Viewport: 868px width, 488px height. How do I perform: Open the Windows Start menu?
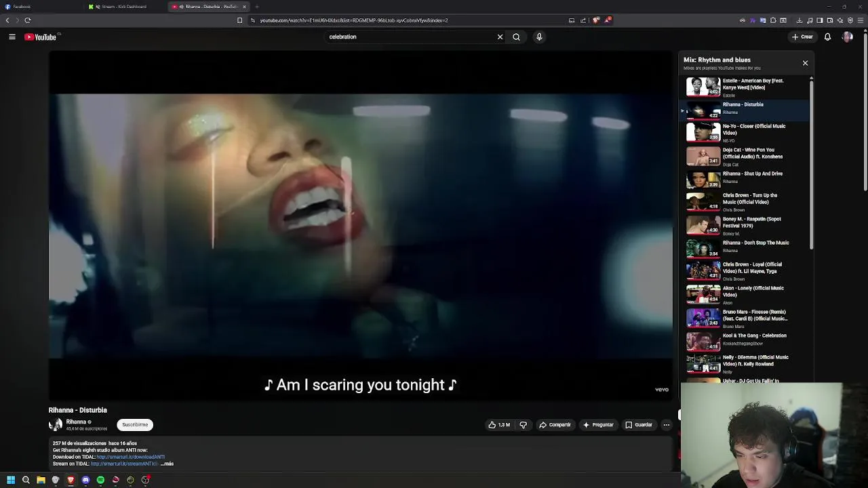coord(11,480)
